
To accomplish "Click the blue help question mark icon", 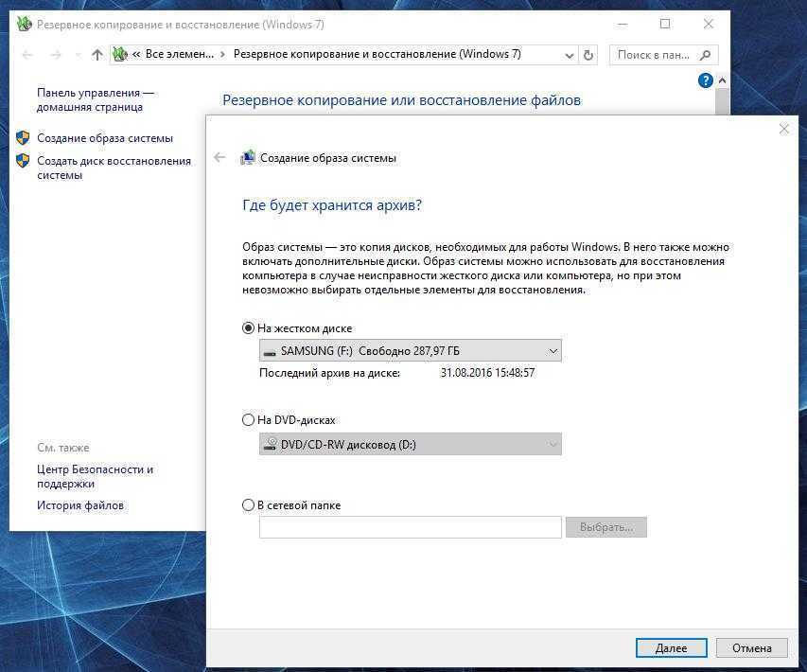I will pyautogui.click(x=705, y=81).
